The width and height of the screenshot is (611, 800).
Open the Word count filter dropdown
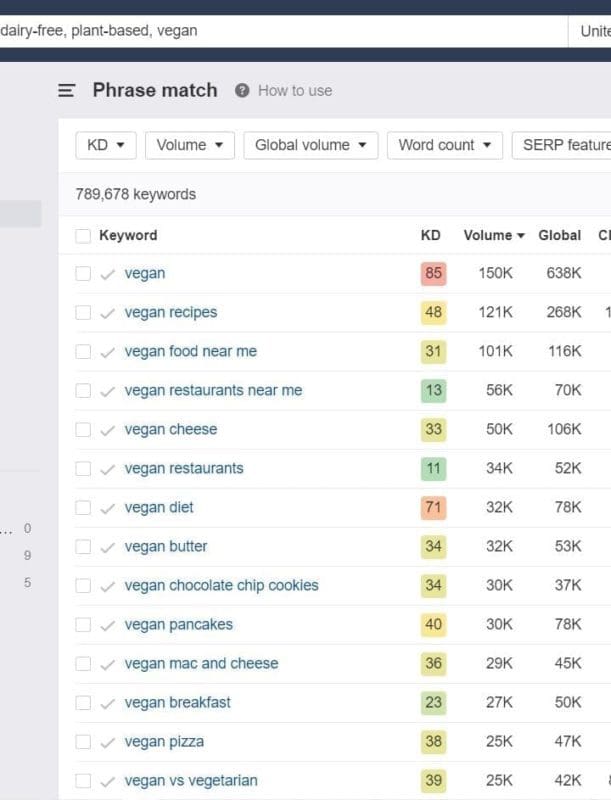pyautogui.click(x=444, y=145)
